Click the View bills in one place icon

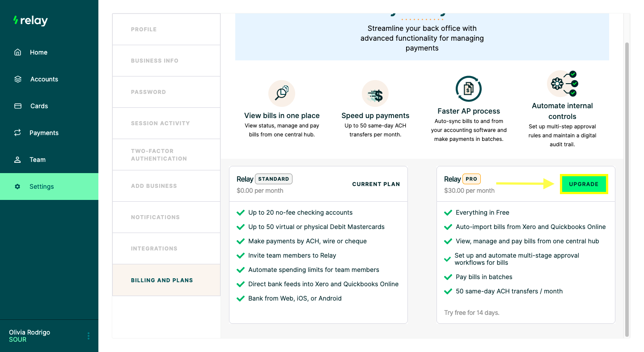pyautogui.click(x=282, y=93)
